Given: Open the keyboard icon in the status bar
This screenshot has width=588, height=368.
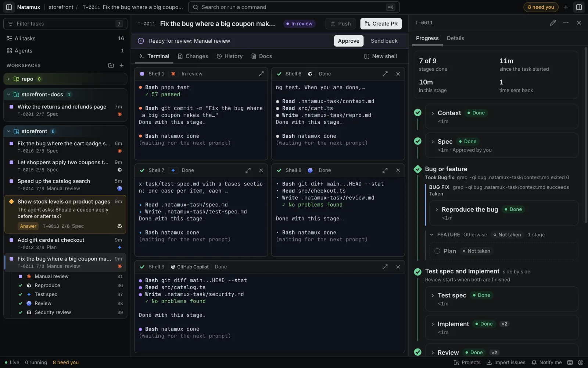Looking at the screenshot, I should (570, 362).
